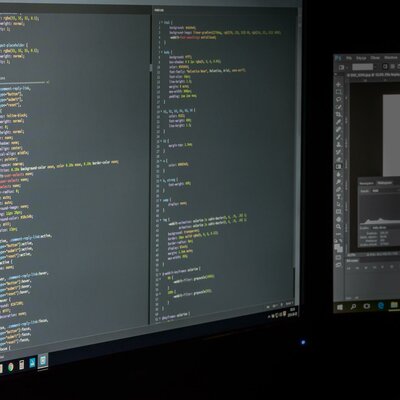Screen dimensions: 400x400
Task: Switch to the Histogram panel tab
Action: (385, 183)
